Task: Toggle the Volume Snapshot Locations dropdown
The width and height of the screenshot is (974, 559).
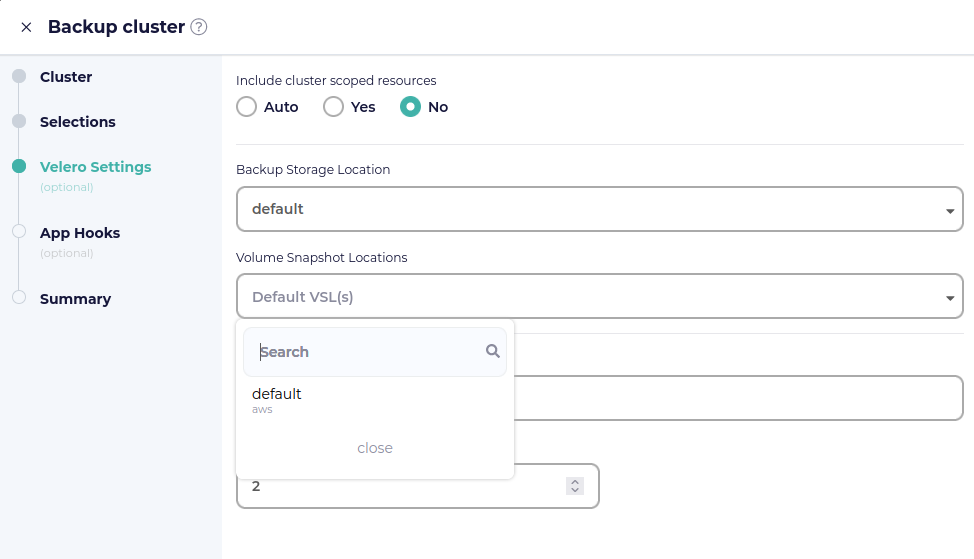Action: pos(599,296)
